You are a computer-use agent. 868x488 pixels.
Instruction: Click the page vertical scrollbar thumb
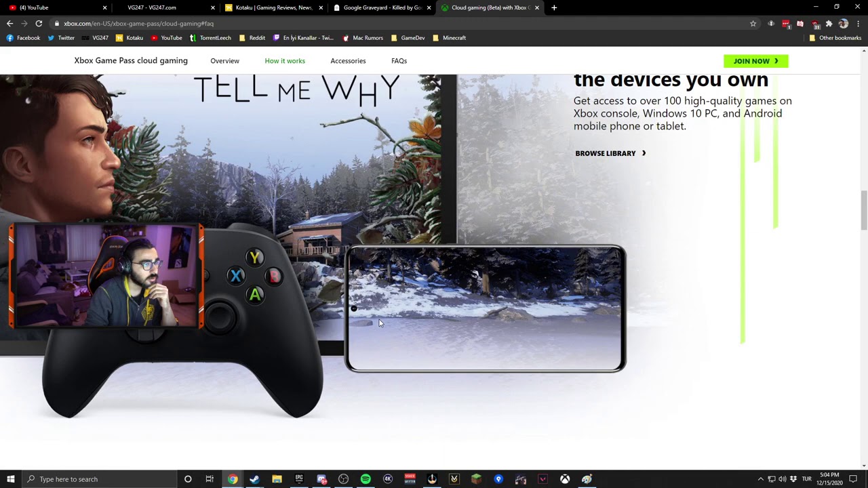click(x=863, y=210)
